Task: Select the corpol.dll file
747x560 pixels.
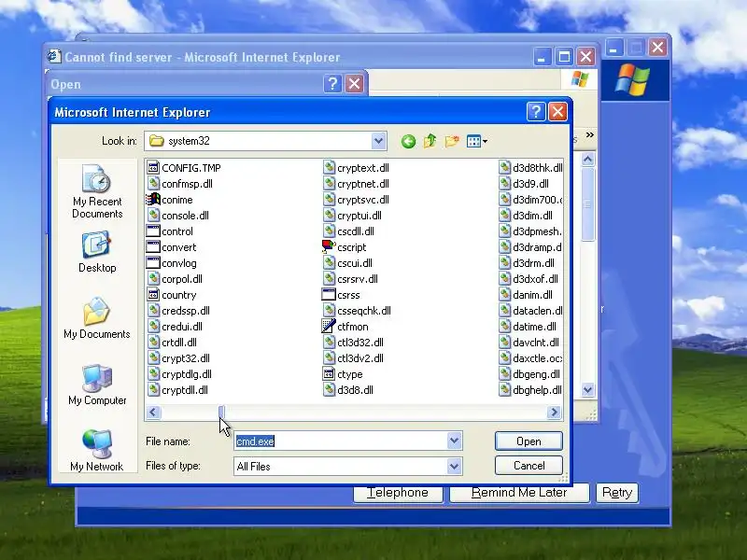Action: [175, 279]
